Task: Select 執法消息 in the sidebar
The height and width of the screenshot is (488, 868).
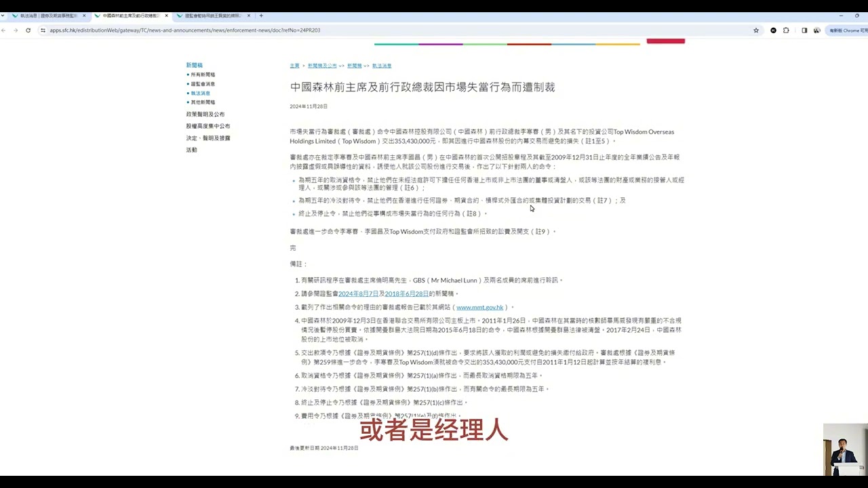Action: 200,94
